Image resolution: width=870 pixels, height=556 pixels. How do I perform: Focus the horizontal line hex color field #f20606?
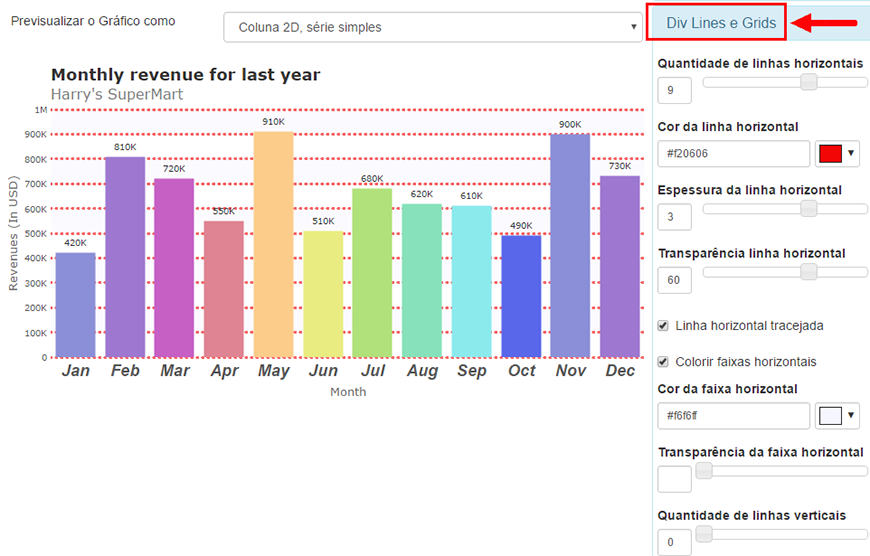coord(734,154)
